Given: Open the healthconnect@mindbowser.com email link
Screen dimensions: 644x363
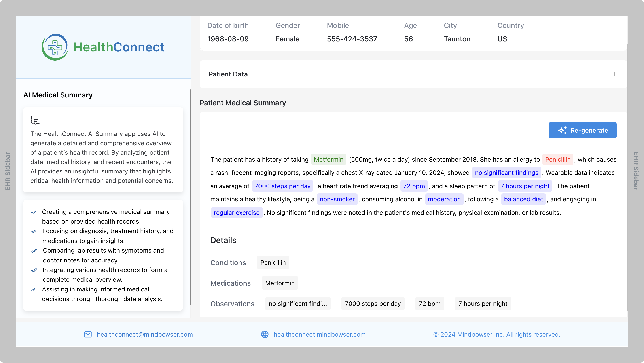Looking at the screenshot, I should coord(145,334).
